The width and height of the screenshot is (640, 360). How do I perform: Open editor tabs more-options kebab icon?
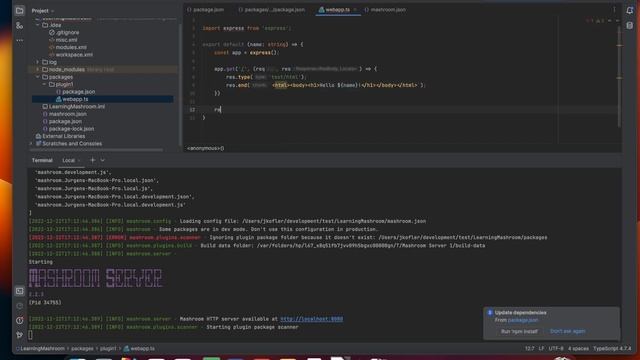tap(614, 10)
